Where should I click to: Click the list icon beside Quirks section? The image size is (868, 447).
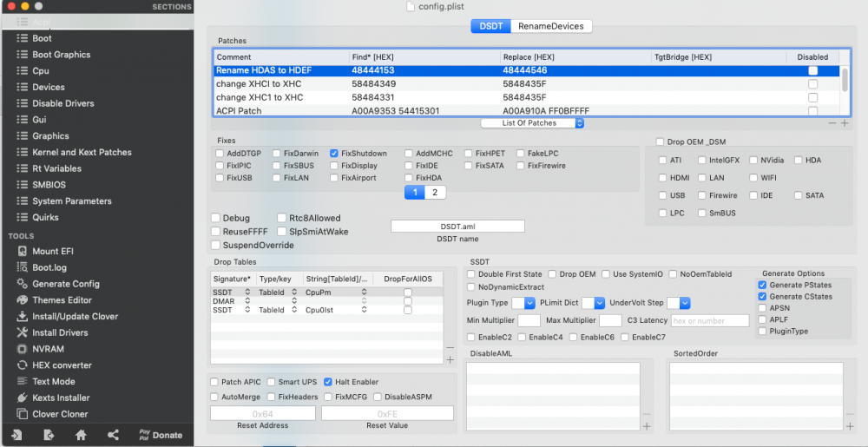[23, 217]
